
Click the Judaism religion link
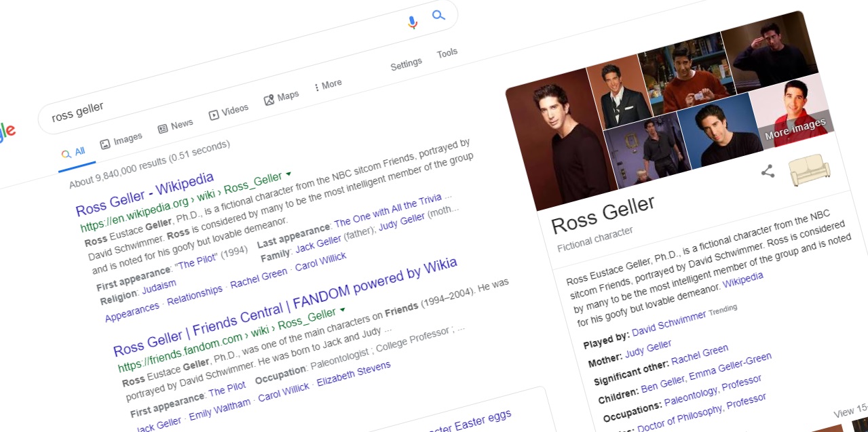(x=159, y=287)
